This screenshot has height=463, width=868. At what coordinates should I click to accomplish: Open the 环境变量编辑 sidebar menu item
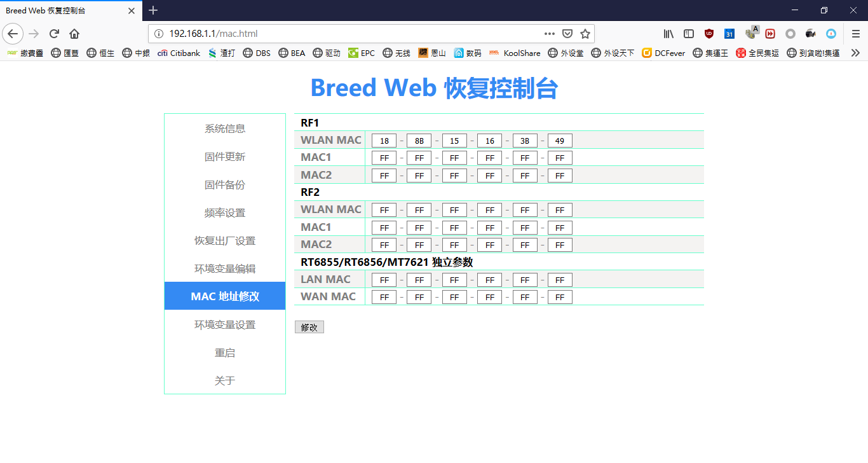(225, 268)
